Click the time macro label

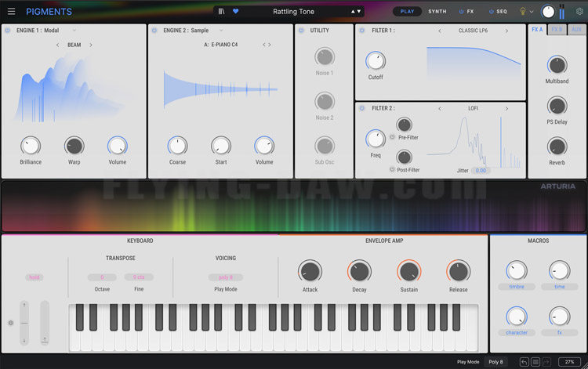point(560,287)
